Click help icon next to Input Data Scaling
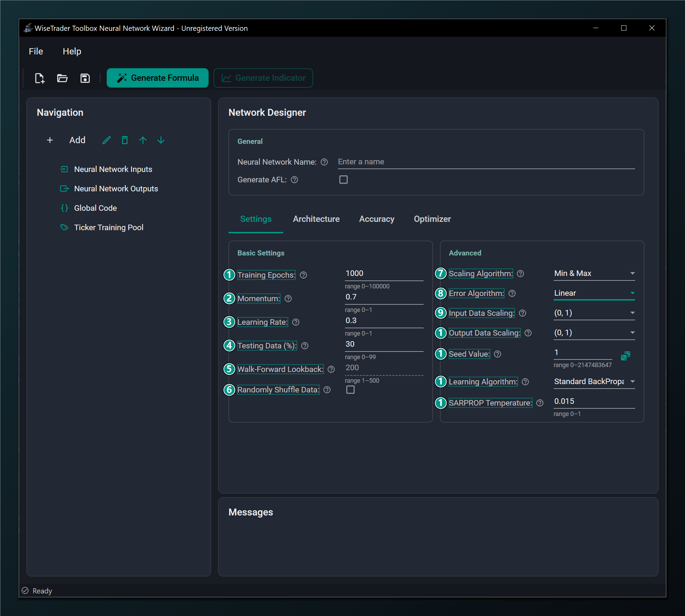The height and width of the screenshot is (616, 685). 522,313
